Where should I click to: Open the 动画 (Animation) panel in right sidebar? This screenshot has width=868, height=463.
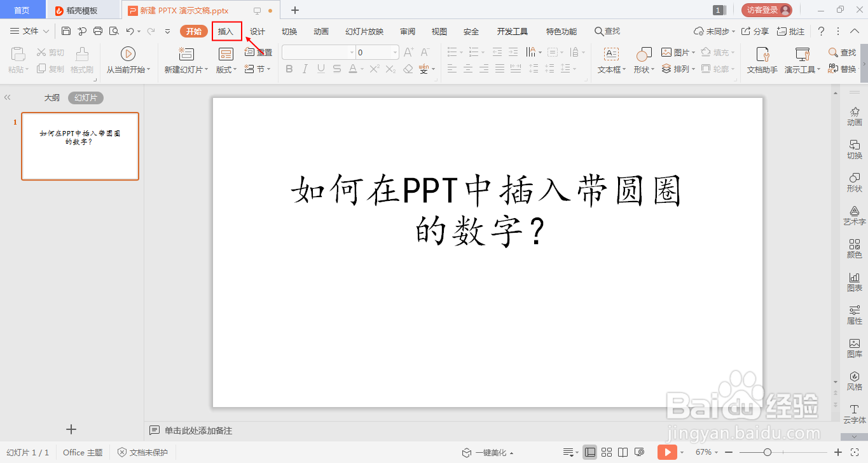tap(854, 116)
